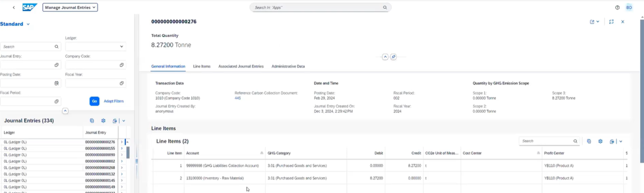This screenshot has width=644, height=193.
Task: Open value help for Company Code field
Action: click(x=121, y=65)
